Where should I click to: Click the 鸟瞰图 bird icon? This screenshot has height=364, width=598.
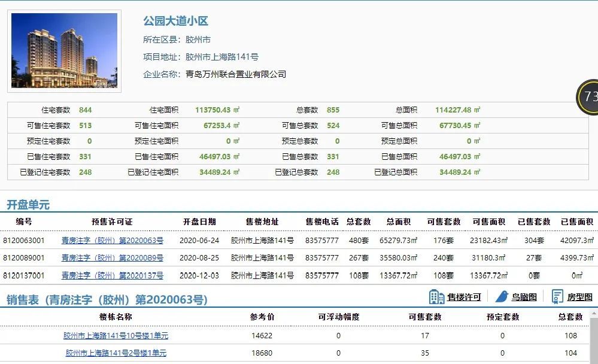coord(502,296)
